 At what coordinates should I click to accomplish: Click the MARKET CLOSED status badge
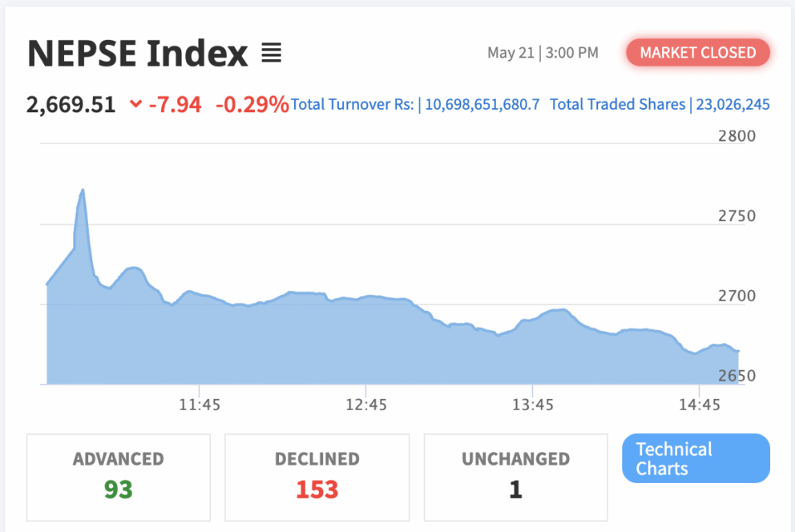[x=698, y=52]
